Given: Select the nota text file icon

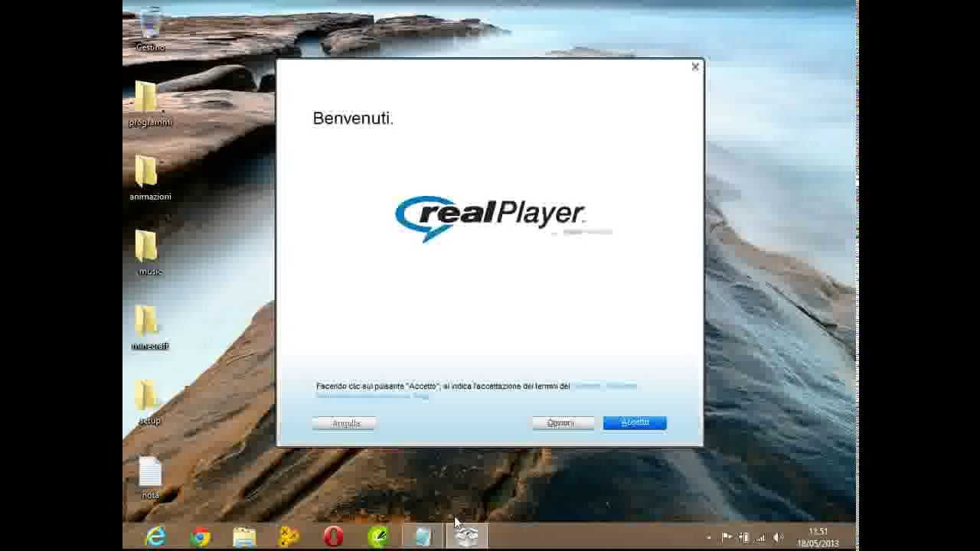Looking at the screenshot, I should [x=150, y=478].
